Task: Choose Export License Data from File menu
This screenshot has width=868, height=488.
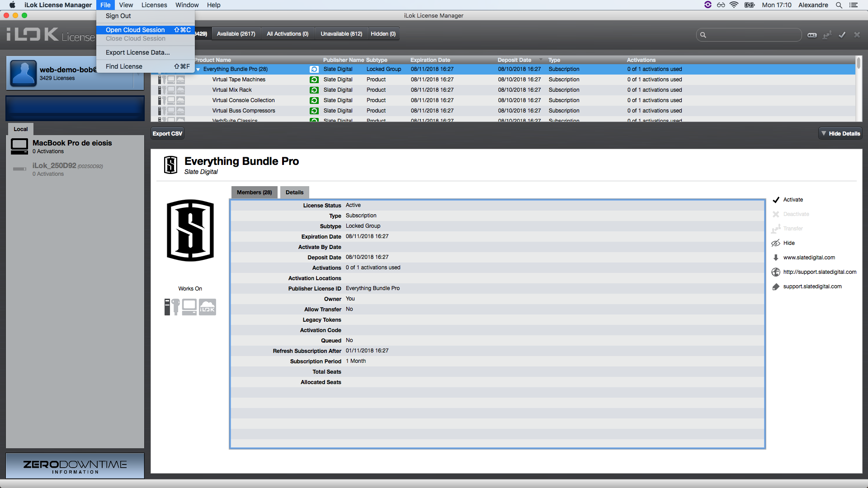Action: [137, 52]
